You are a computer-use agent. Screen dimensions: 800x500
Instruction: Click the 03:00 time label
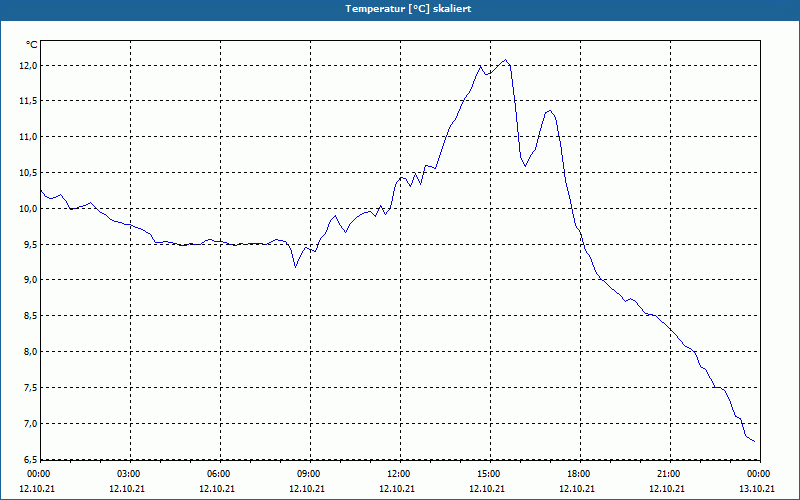[x=131, y=474]
